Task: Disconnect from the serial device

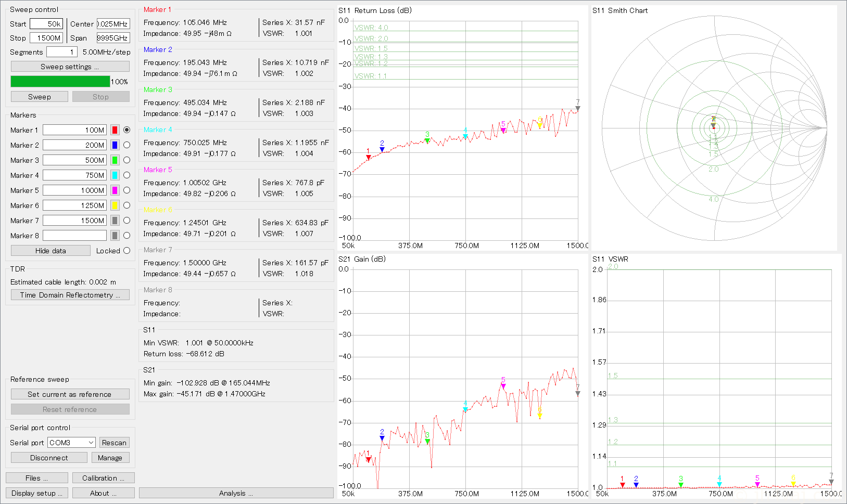Action: pyautogui.click(x=49, y=458)
